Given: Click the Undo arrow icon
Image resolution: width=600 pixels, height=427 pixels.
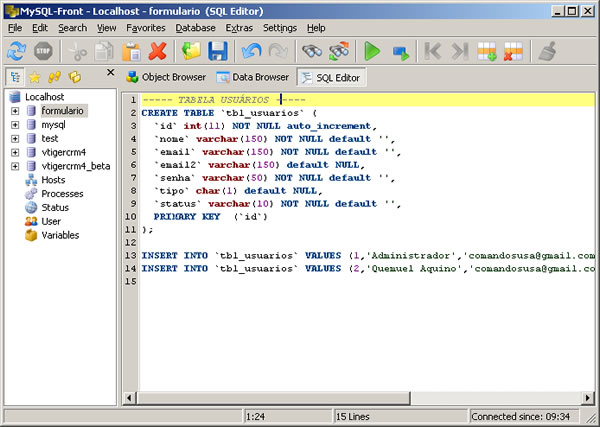Looking at the screenshot, I should [x=251, y=51].
